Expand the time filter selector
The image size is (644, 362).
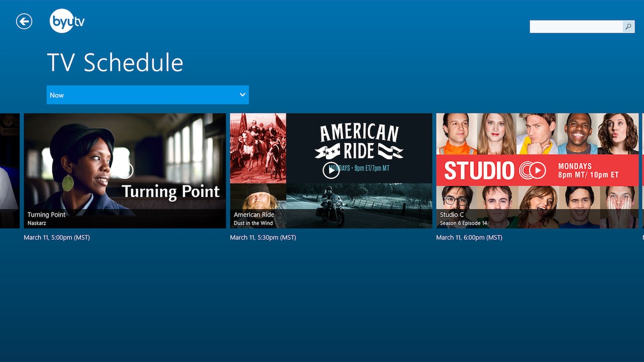click(x=147, y=95)
